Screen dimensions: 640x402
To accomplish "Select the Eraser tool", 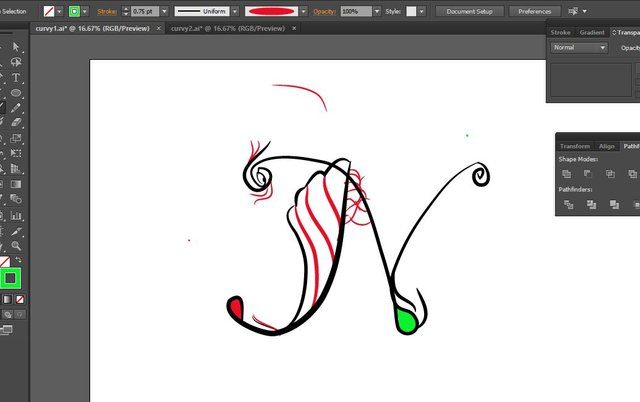I will [x=16, y=123].
